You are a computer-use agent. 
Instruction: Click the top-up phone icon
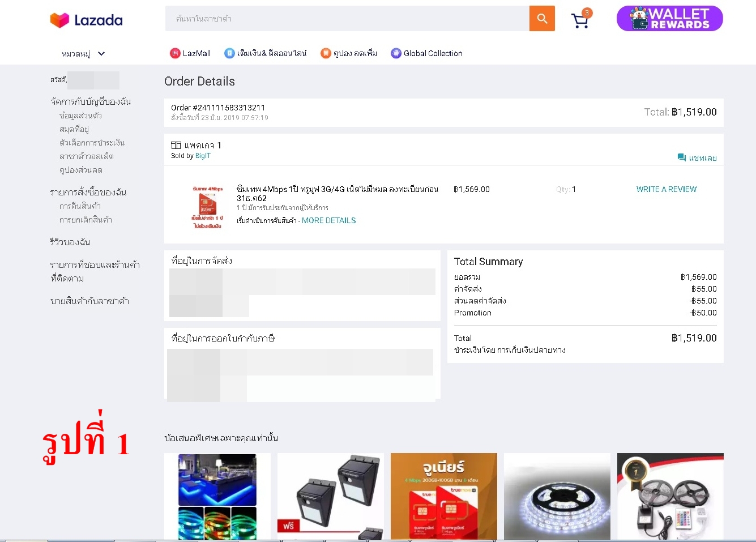[229, 53]
